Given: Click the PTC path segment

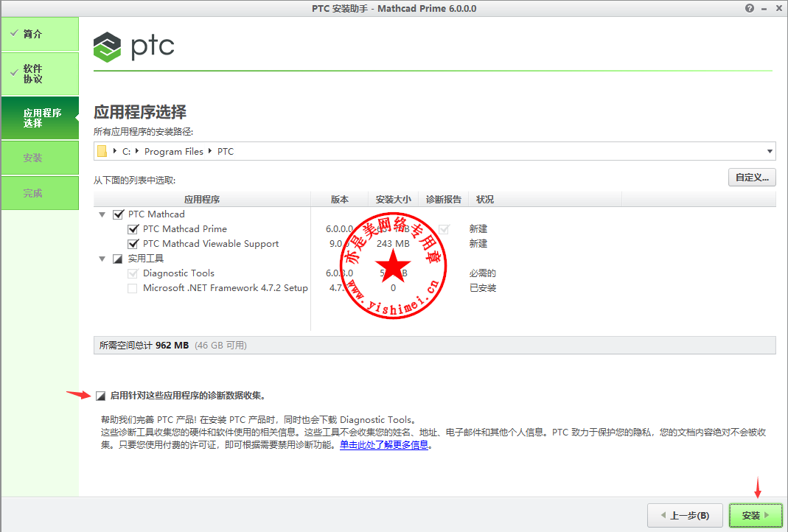Looking at the screenshot, I should (225, 151).
